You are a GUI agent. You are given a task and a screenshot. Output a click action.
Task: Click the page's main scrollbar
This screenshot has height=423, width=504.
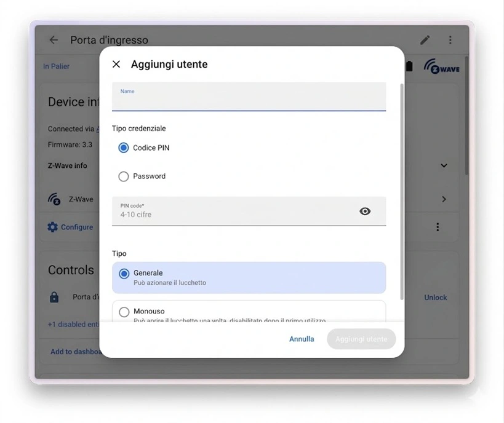(466, 116)
